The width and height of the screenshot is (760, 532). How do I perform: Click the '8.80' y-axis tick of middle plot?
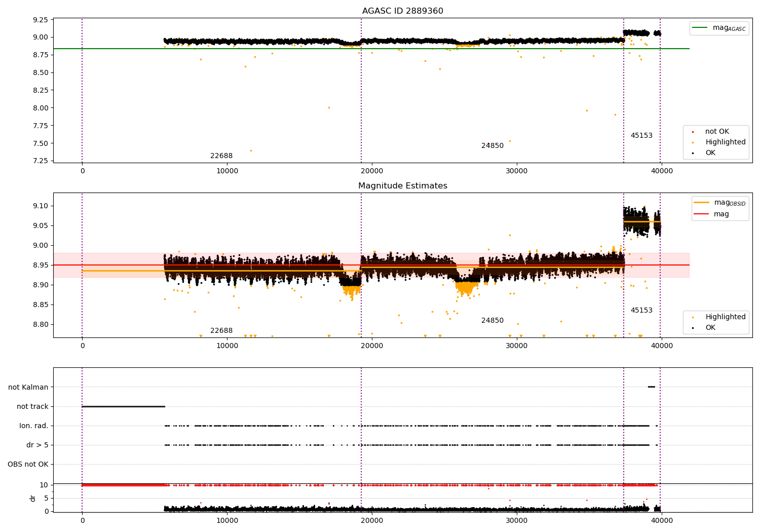click(41, 324)
